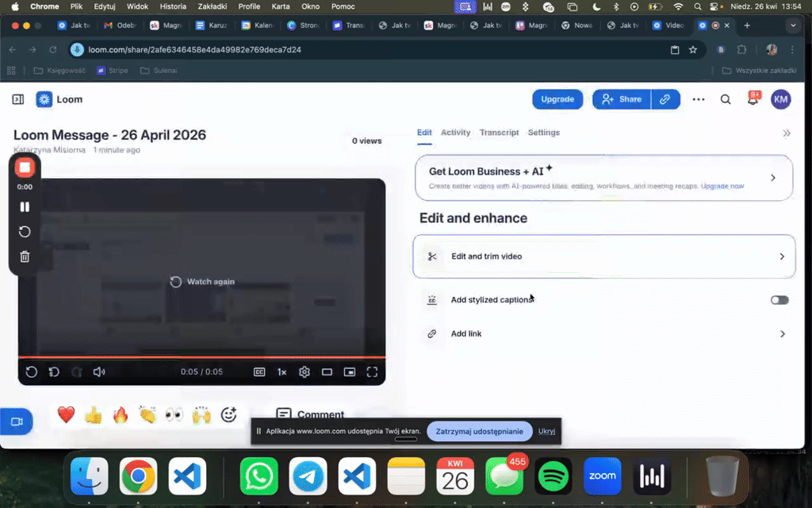Screen dimensions: 812x508
Task: Expand Edit and trim video
Action: point(603,256)
